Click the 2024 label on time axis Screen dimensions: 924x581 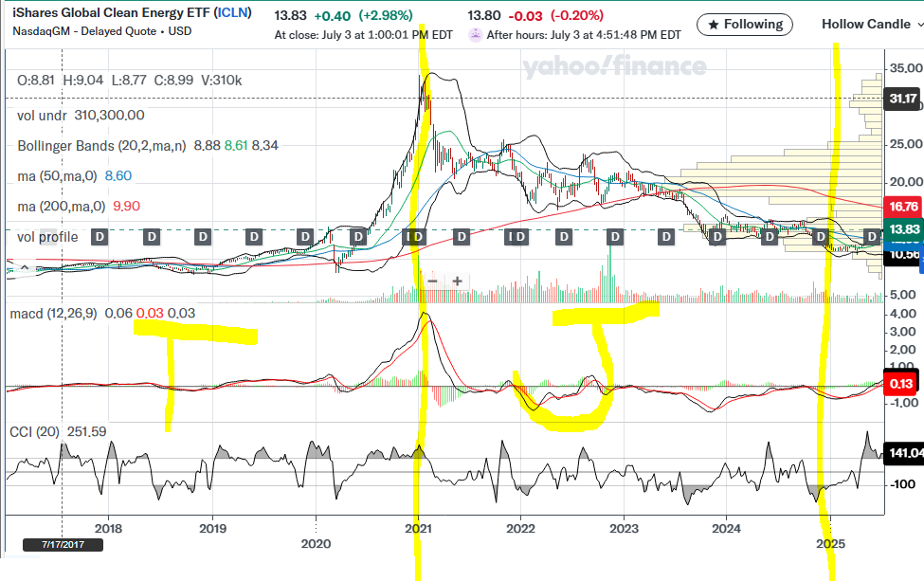coord(726,528)
